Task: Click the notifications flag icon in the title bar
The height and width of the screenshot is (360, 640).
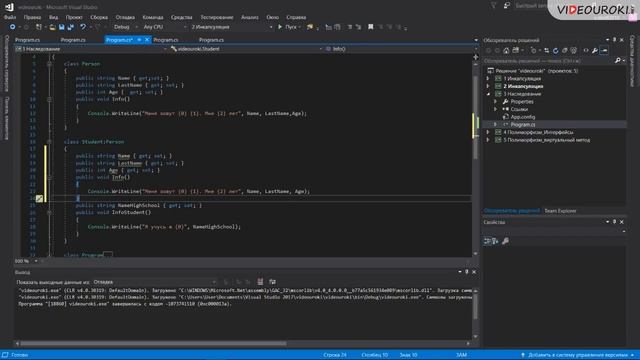Action: [x=494, y=5]
